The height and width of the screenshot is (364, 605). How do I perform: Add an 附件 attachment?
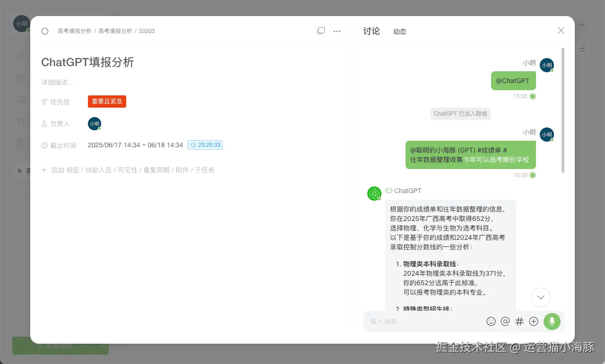182,170
